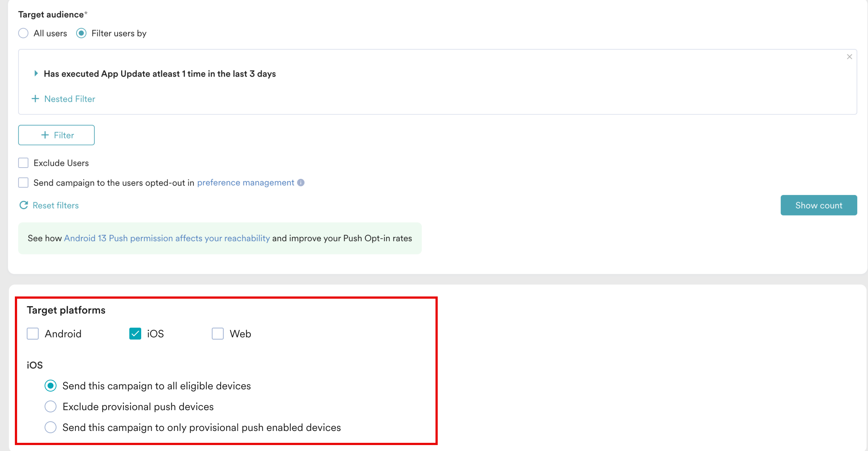Remove the filter with the X icon
This screenshot has width=868, height=451.
(x=849, y=57)
